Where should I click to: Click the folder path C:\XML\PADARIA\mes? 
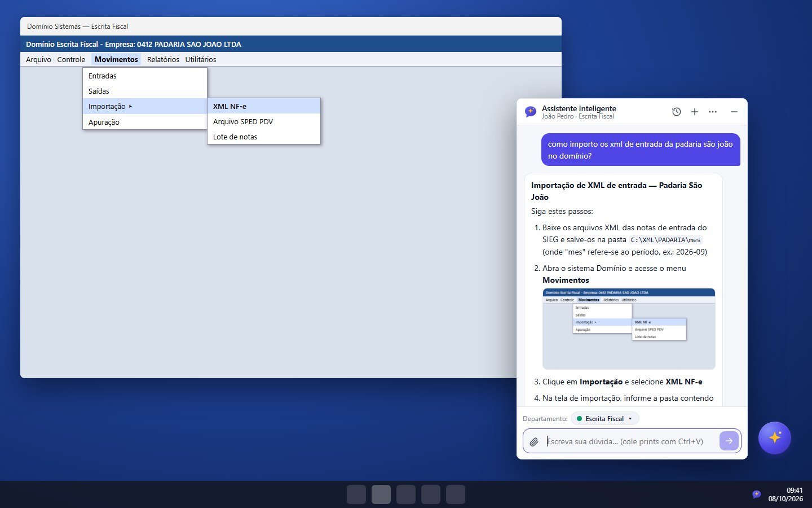pos(665,240)
